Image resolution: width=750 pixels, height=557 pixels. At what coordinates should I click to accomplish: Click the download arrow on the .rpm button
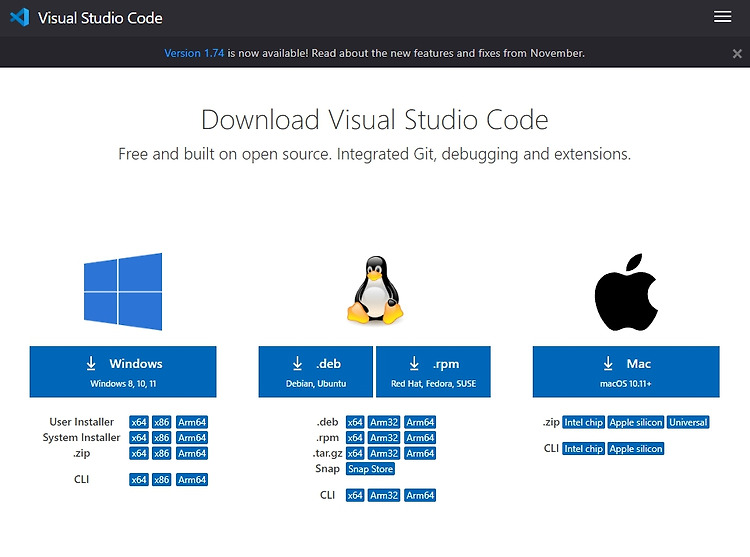click(x=414, y=363)
